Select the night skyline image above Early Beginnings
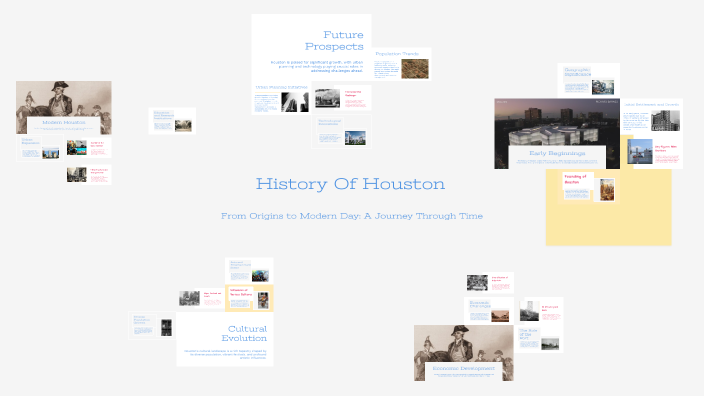Screen dimensions: 704x396 point(557,122)
